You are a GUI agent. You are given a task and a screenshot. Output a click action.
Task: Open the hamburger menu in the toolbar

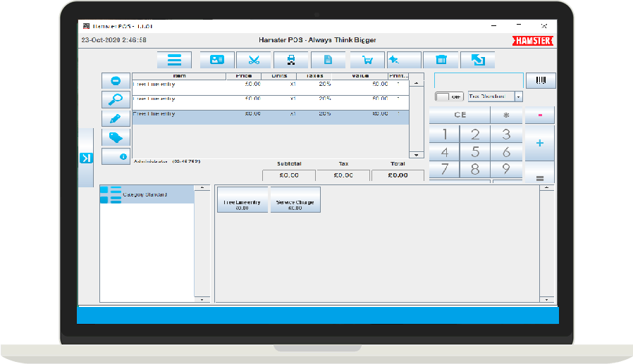click(174, 60)
